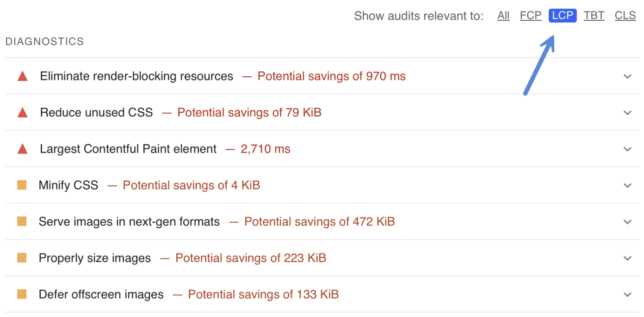Expand the Defer offscreen images audit
The image size is (644, 317).
[x=627, y=294]
